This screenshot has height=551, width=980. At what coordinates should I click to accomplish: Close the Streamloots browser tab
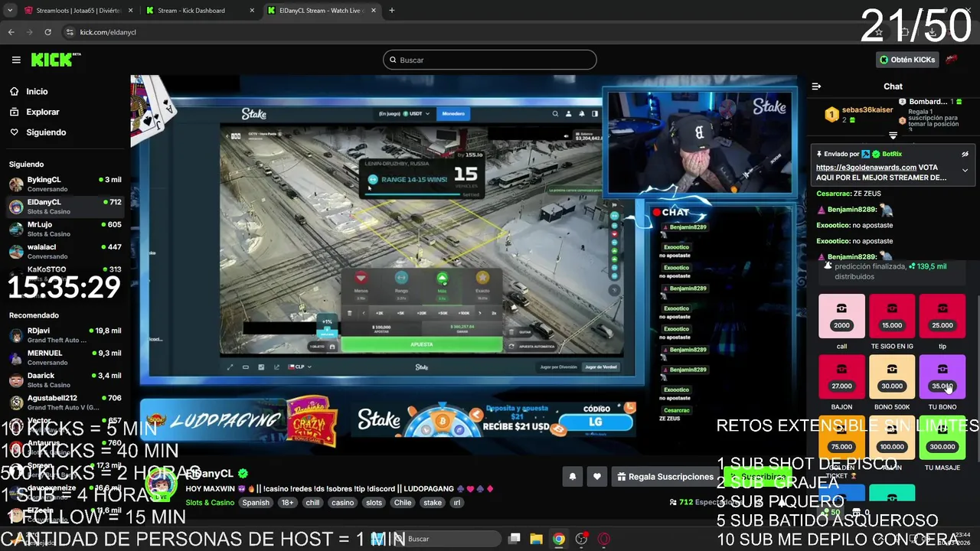pos(129,11)
